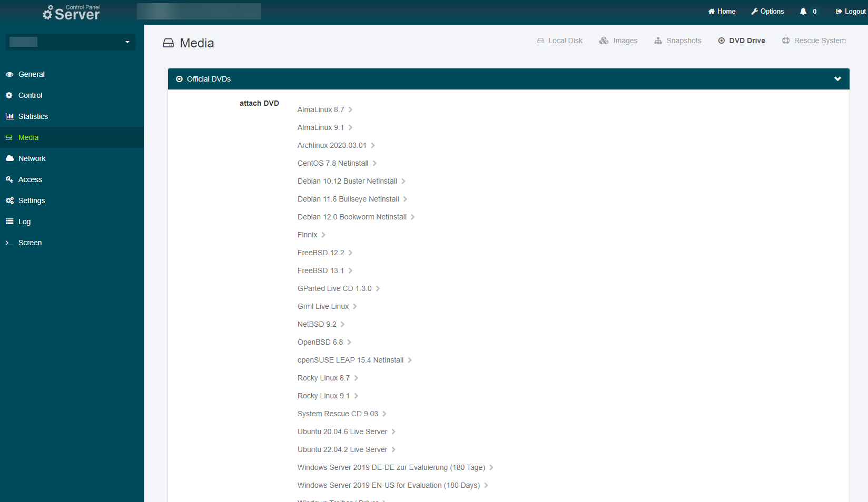Click the General eye icon in sidebar
Image resolution: width=868 pixels, height=502 pixels.
[9, 74]
